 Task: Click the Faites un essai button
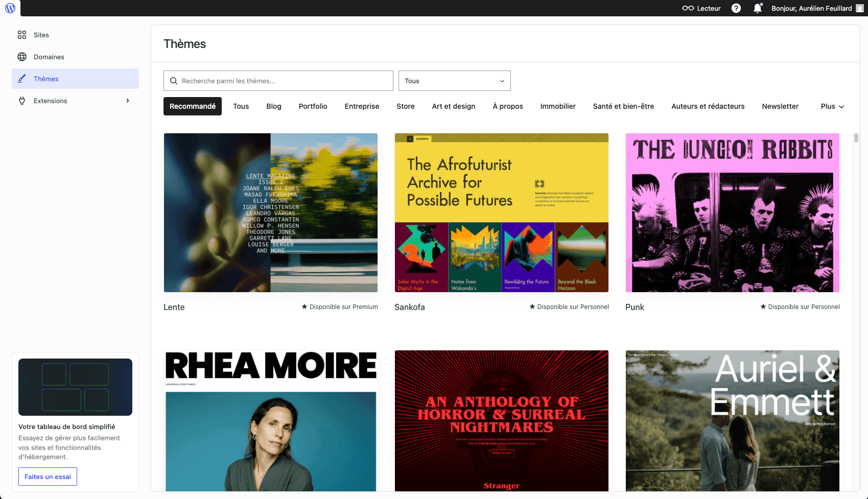click(48, 477)
